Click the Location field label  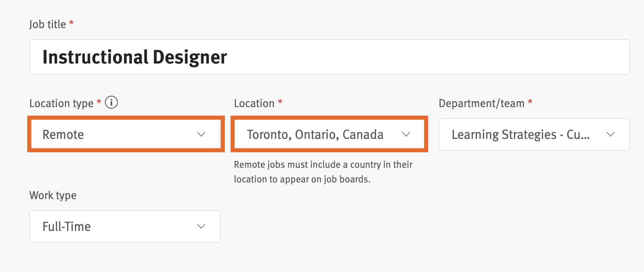(254, 103)
